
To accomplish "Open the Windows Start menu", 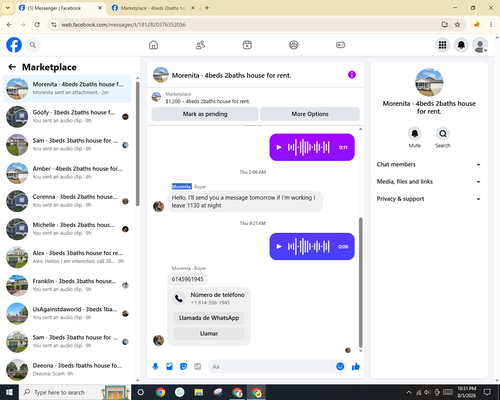I will click(x=9, y=392).
